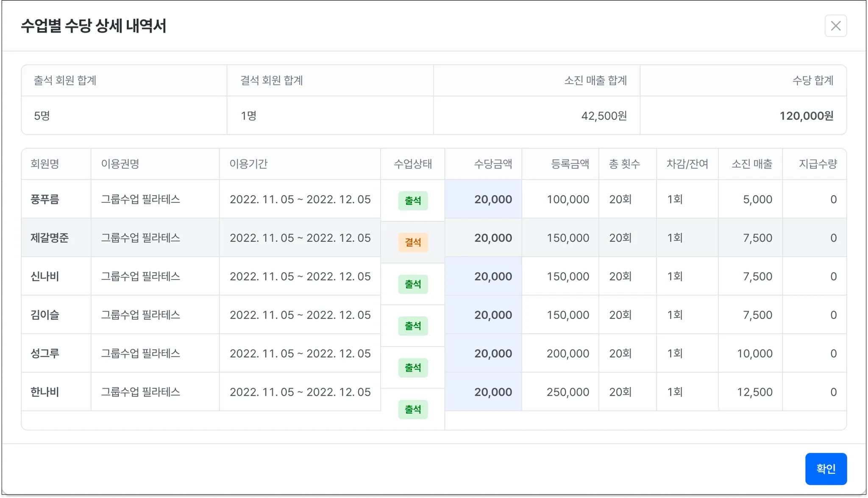The image size is (868, 498).
Task: Click the blue 확인 button
Action: [x=826, y=469]
